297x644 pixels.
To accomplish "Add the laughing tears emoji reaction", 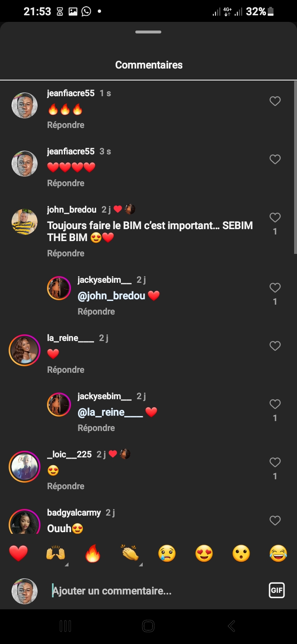I will (x=278, y=553).
